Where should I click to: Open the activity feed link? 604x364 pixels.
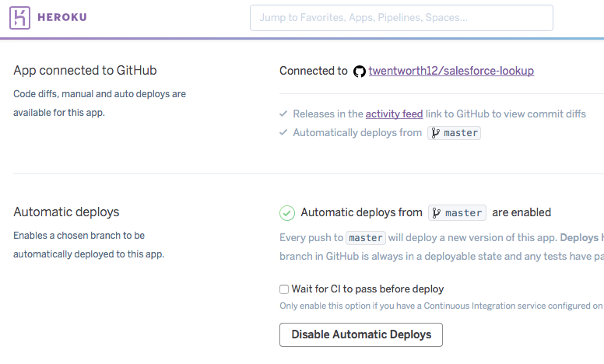coord(394,114)
